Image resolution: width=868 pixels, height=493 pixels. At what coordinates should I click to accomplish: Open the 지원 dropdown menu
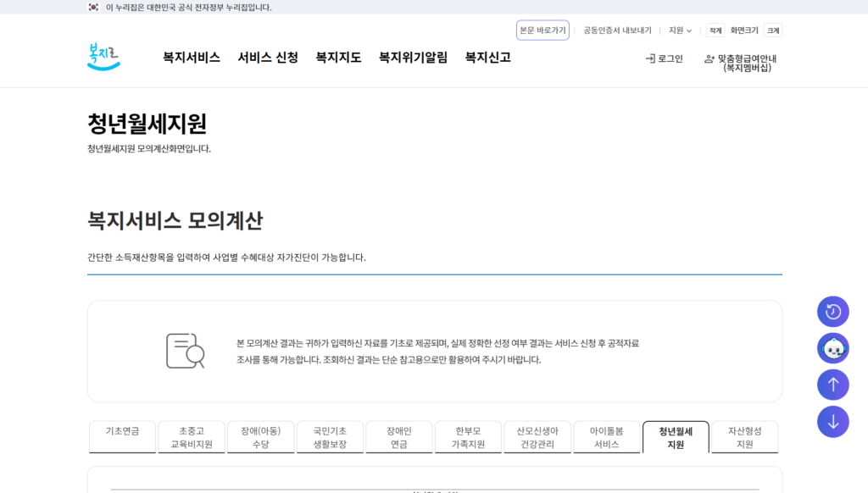678,29
